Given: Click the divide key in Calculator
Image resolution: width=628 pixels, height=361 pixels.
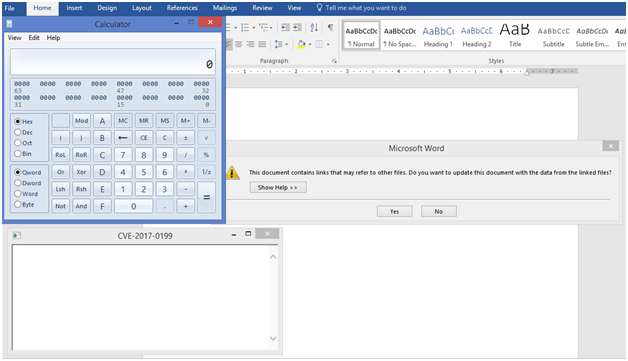Looking at the screenshot, I should 185,155.
